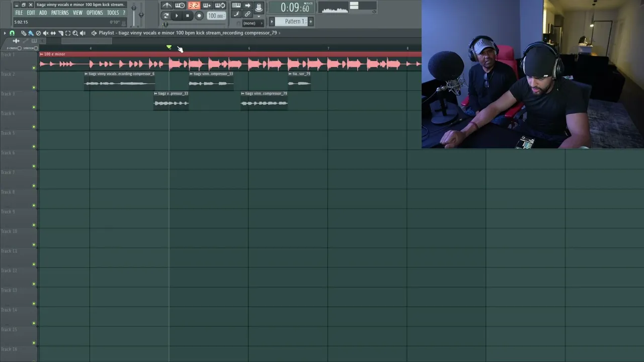Mute Track 1 using its green light
This screenshot has width=644, height=362.
tap(34, 68)
